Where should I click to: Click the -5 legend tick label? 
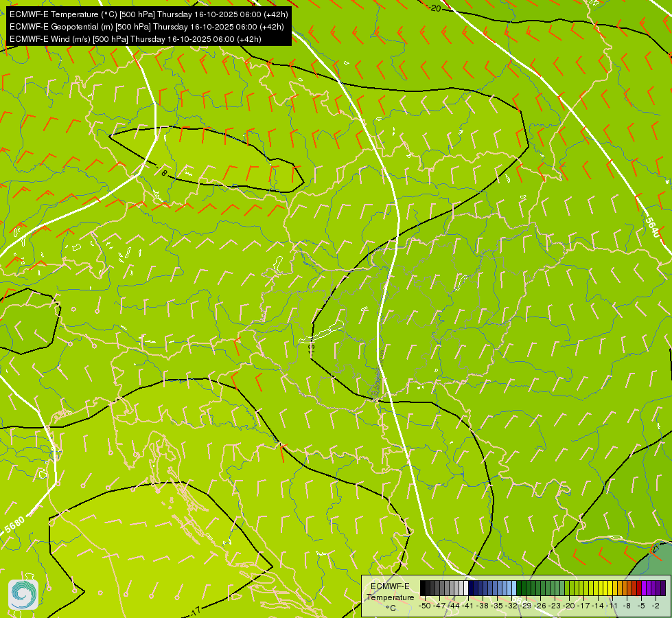[x=640, y=606]
